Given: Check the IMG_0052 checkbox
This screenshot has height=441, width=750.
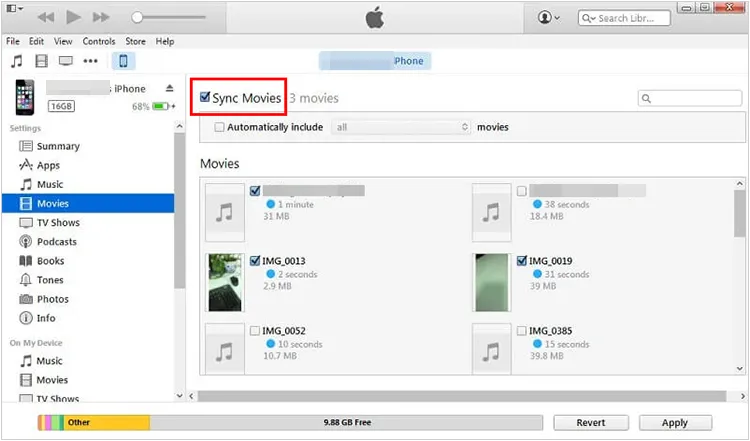Looking at the screenshot, I should [255, 331].
